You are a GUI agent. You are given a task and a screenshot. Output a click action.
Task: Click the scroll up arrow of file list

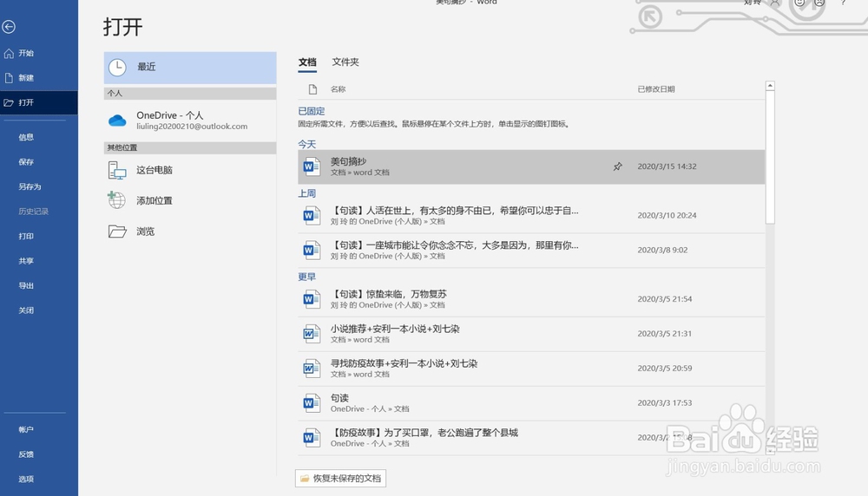coord(770,86)
